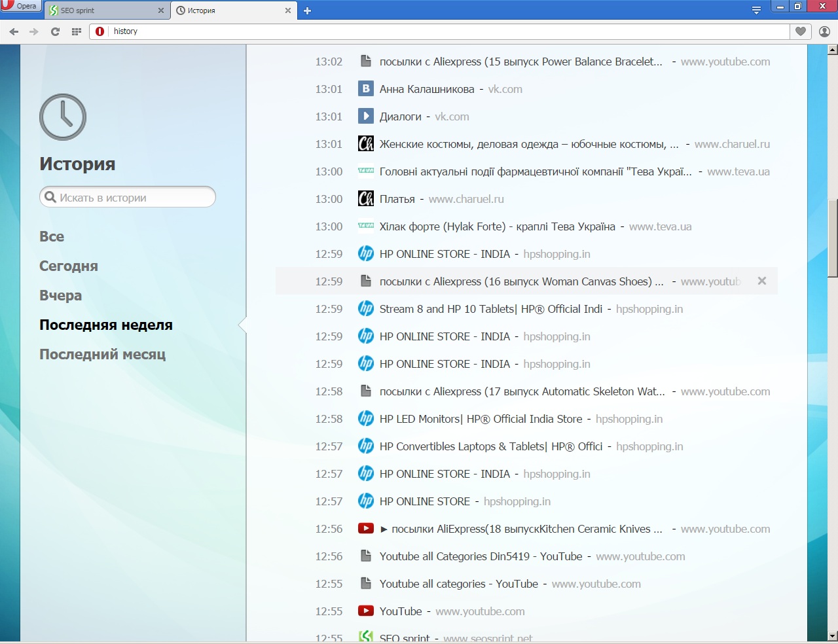Image resolution: width=838 pixels, height=644 pixels.
Task: Click the VK icon beside Анна Калашникова
Action: tap(366, 89)
